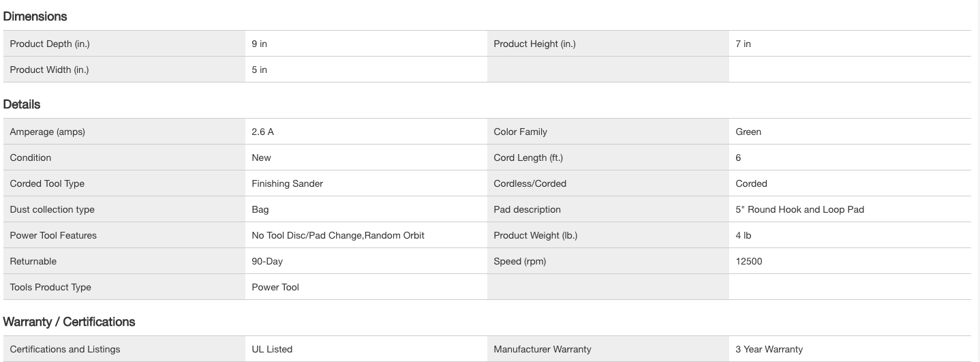
Task: Select the Product Depth (in.) label
Action: 50,44
